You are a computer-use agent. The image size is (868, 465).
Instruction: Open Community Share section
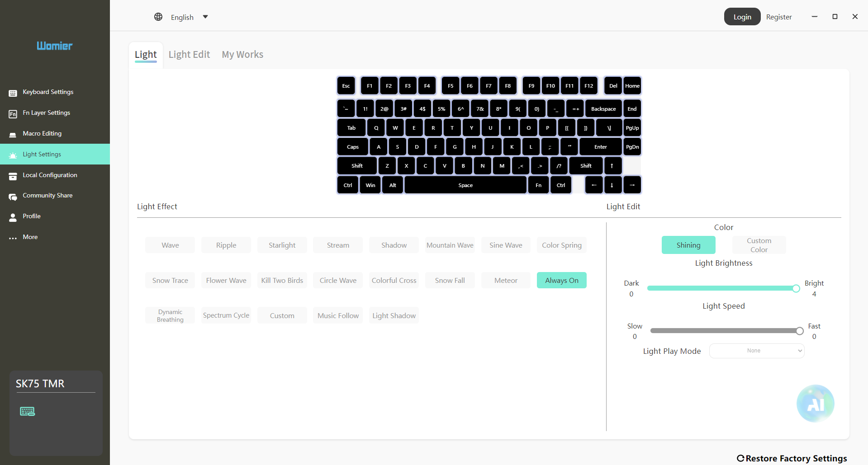point(47,196)
